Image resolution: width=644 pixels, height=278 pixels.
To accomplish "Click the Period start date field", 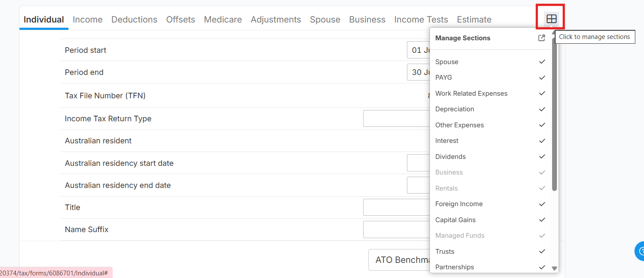I will pyautogui.click(x=418, y=50).
